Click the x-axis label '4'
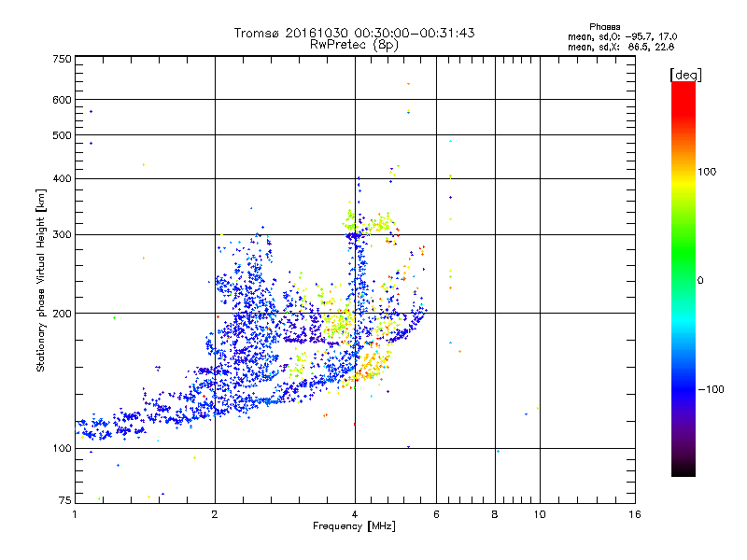This screenshot has width=747, height=560. (x=355, y=514)
